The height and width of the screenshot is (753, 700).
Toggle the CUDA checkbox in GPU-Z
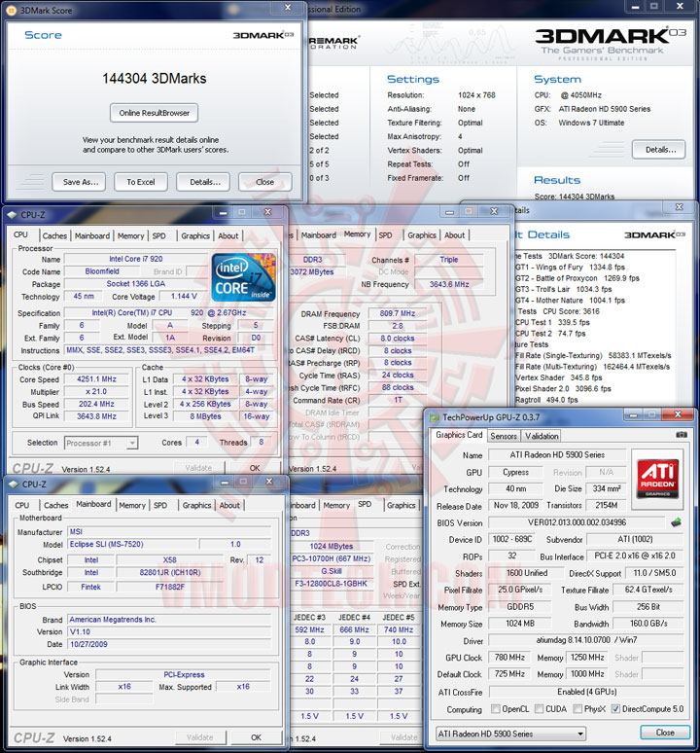point(540,709)
